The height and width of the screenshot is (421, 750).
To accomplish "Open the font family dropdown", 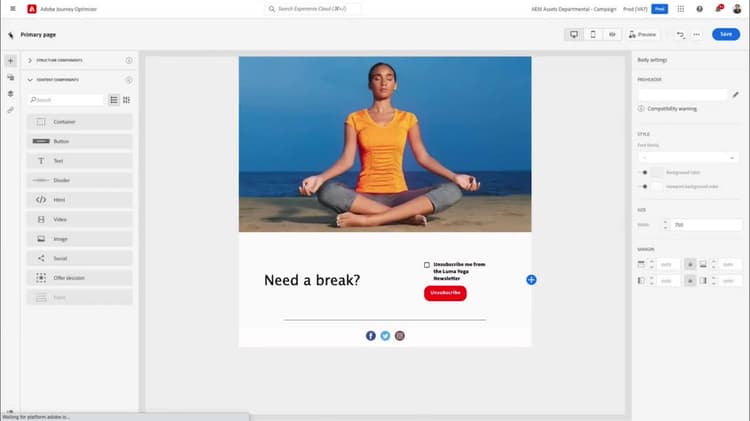I will pos(688,157).
